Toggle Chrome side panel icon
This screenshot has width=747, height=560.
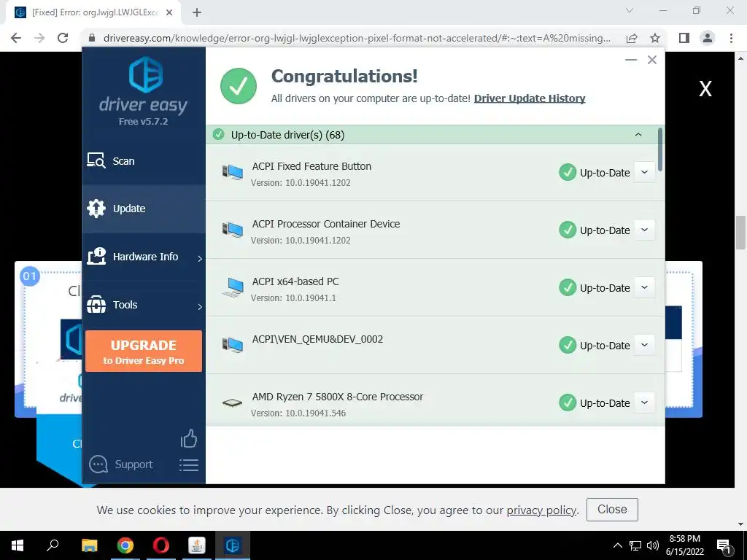pos(684,38)
